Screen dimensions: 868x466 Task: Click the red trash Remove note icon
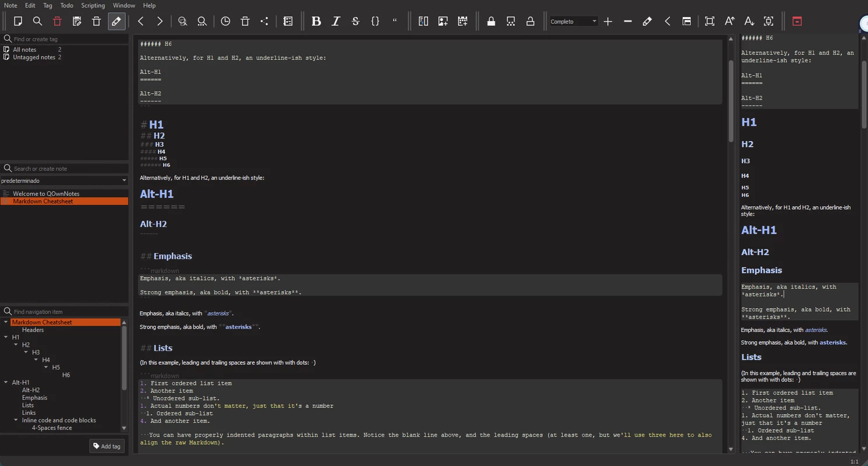coord(57,22)
